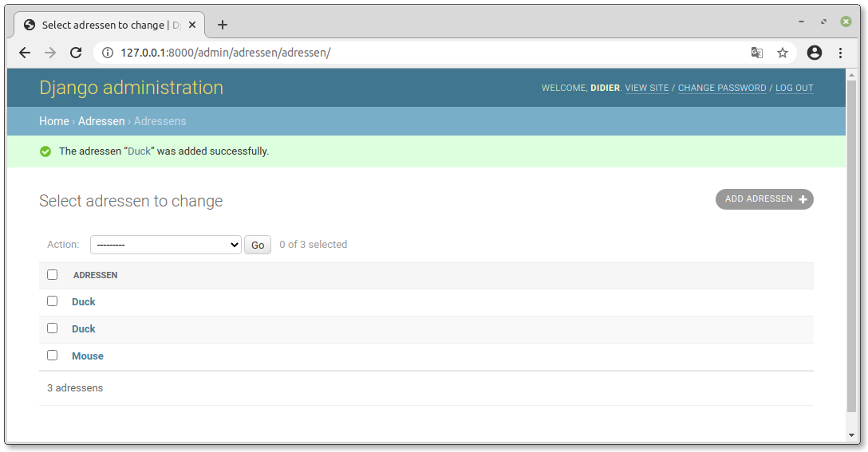Click the '3 adressens' count text
This screenshot has height=452, width=868.
coord(75,387)
